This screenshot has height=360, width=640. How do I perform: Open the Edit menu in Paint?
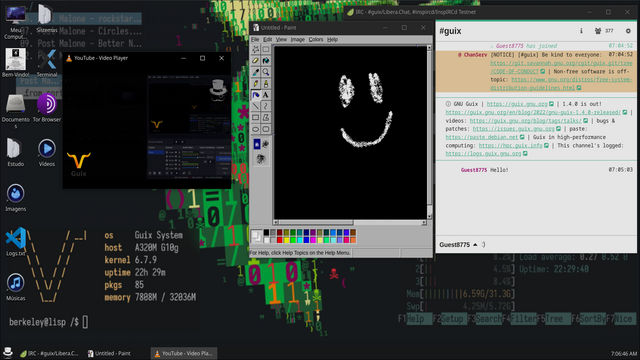click(267, 40)
